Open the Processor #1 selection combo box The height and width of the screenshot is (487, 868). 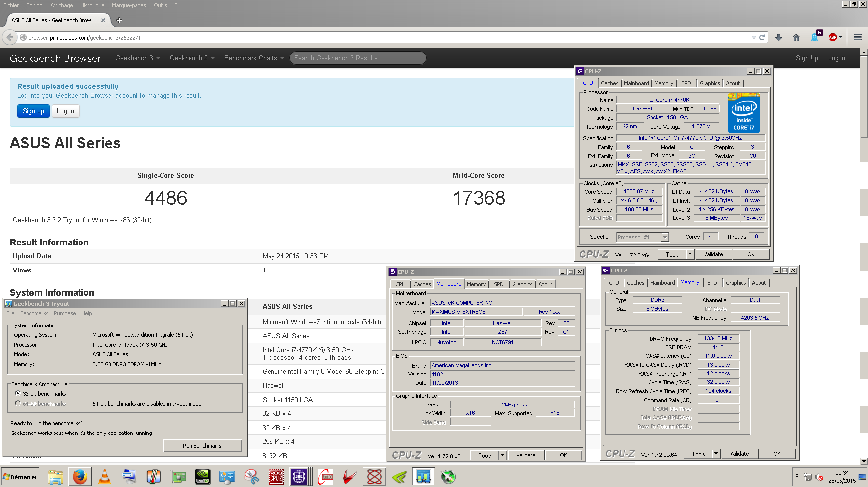[x=643, y=237]
